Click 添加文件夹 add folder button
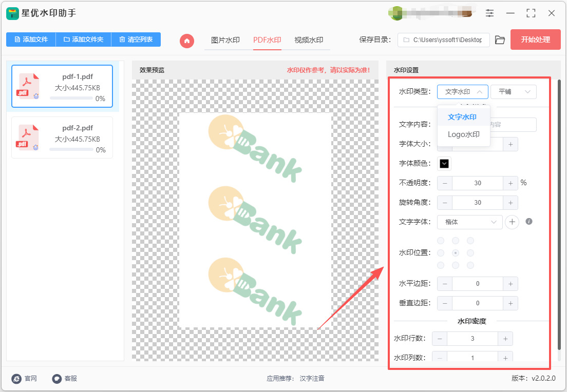The height and width of the screenshot is (392, 567). [x=84, y=40]
